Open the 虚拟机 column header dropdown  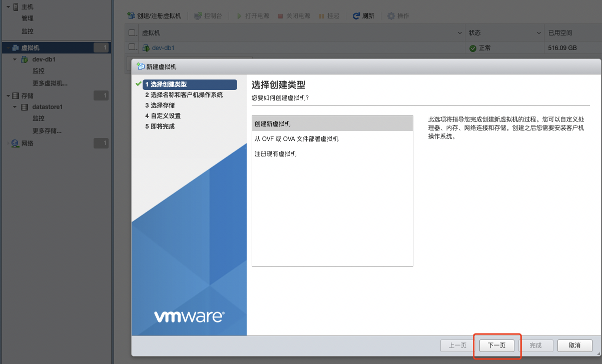coord(460,33)
